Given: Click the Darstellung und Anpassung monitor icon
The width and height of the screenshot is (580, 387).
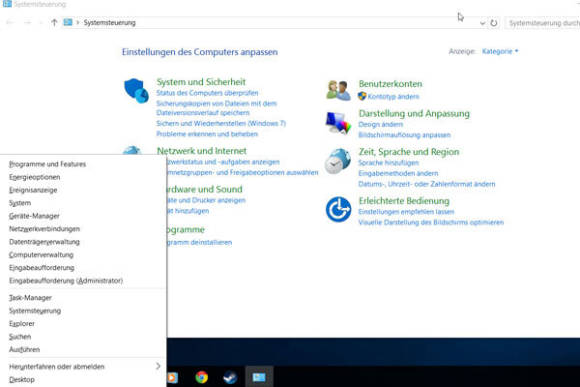Looking at the screenshot, I should (338, 123).
